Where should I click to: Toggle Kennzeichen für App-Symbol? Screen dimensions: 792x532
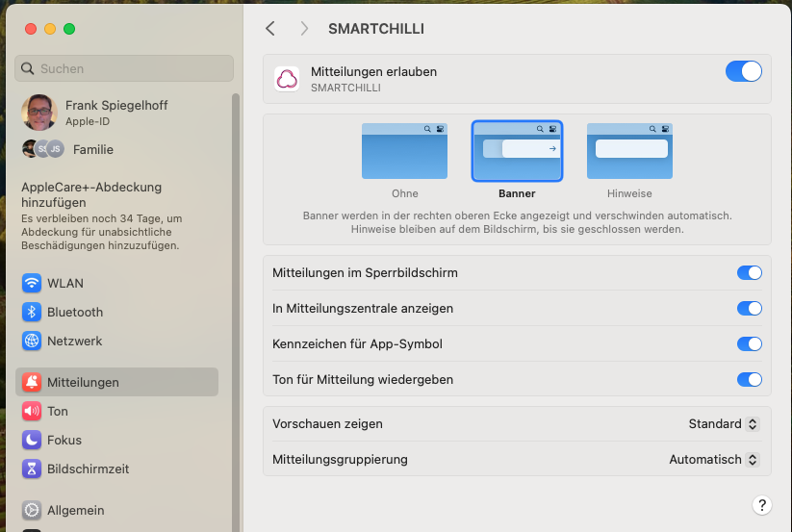749,343
